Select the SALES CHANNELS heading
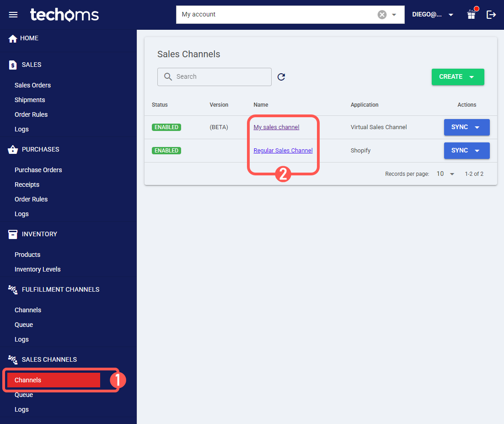The image size is (504, 424). pos(49,359)
